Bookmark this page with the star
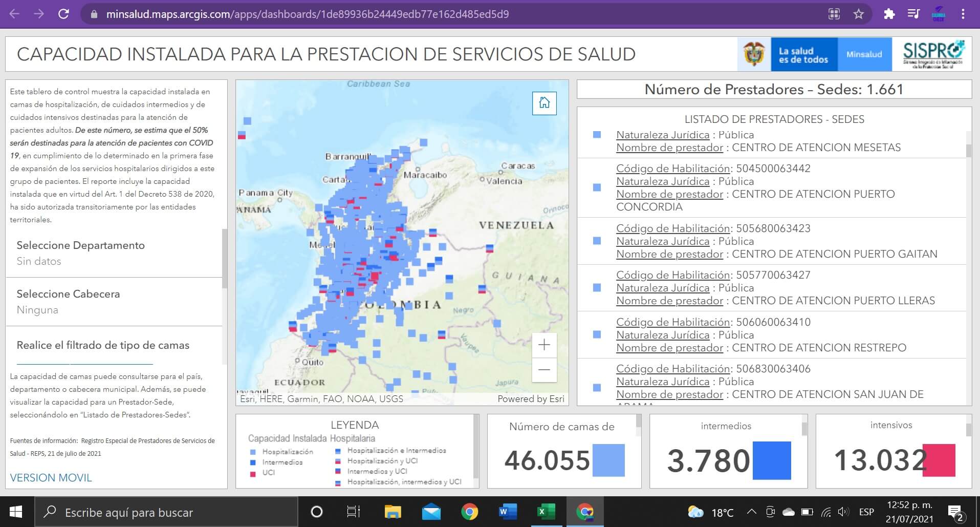The height and width of the screenshot is (527, 980). [859, 14]
